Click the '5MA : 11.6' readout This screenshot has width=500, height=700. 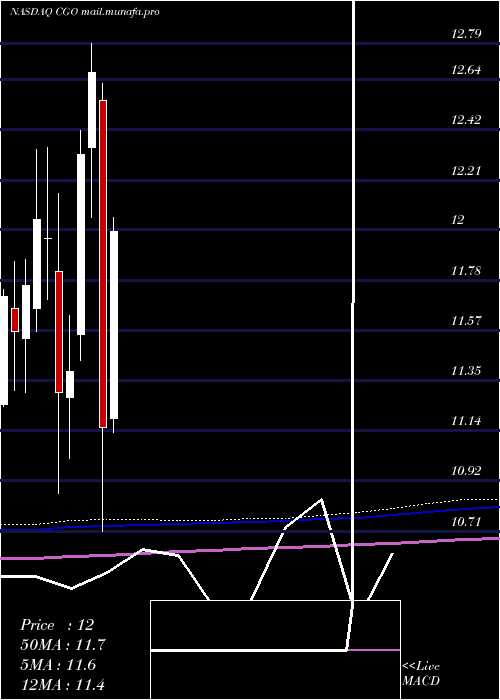58,665
